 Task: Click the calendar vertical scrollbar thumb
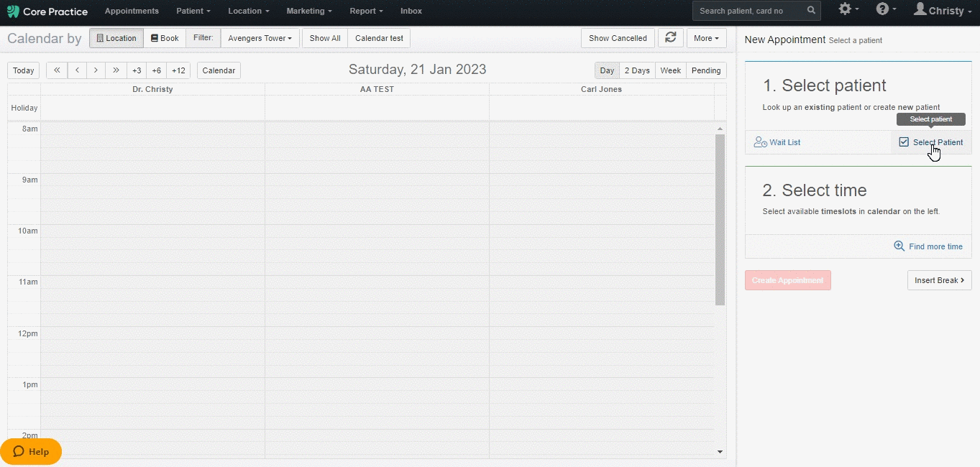[x=720, y=220]
